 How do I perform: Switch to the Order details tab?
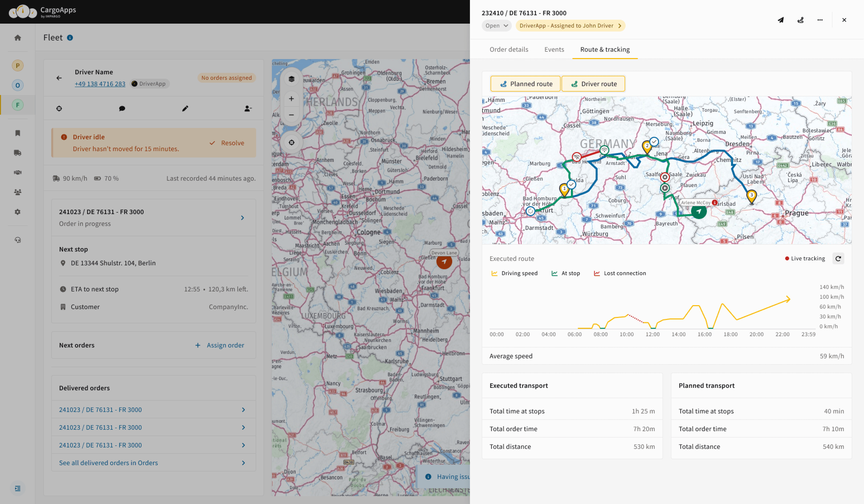click(508, 49)
